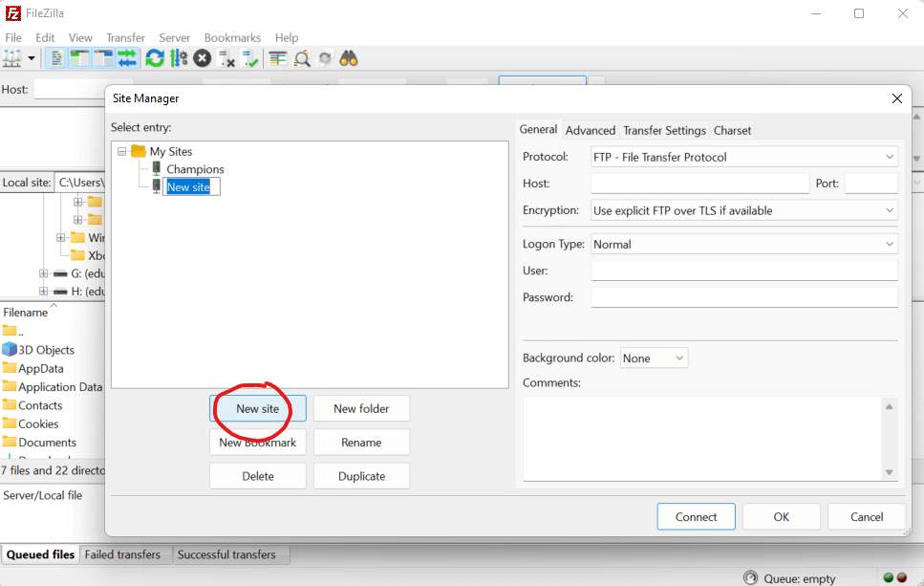The height and width of the screenshot is (586, 924).
Task: Toggle processing of the transfer queue icon
Action: pyautogui.click(x=179, y=58)
